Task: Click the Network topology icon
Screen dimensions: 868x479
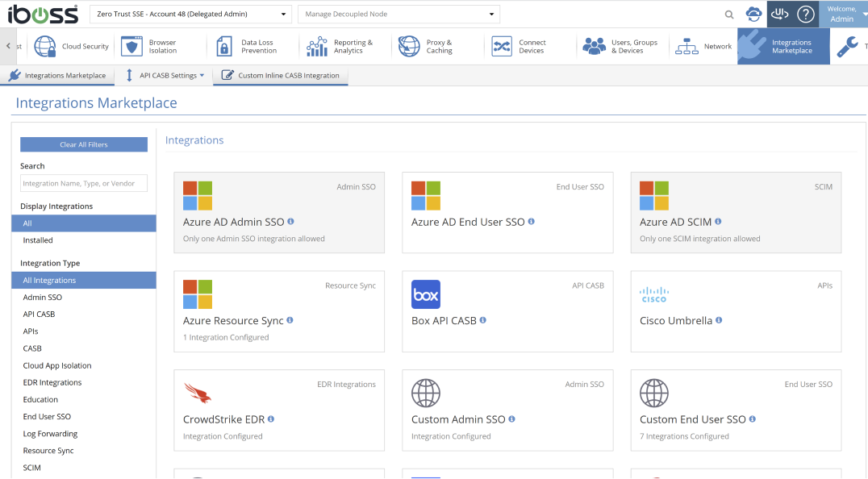Action: [686, 47]
